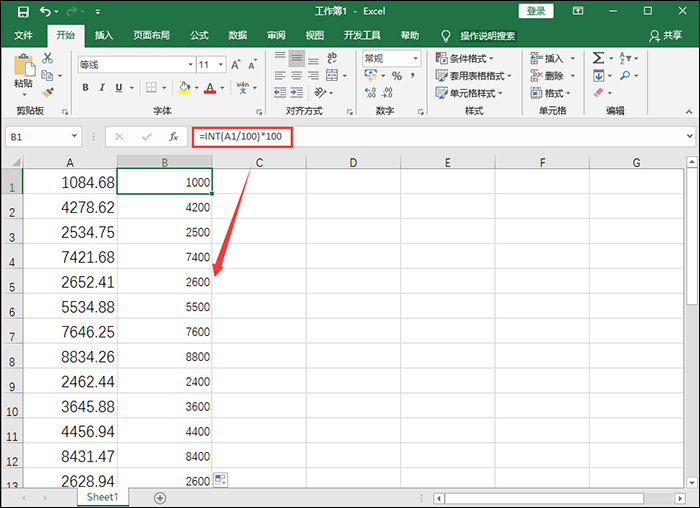Toggle middle vertical alignment
Image resolution: width=700 pixels, height=508 pixels.
(297, 58)
